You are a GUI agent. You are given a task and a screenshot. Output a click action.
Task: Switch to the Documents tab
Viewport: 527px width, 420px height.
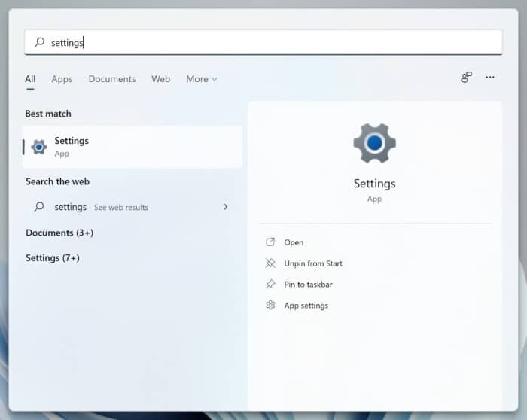(112, 79)
